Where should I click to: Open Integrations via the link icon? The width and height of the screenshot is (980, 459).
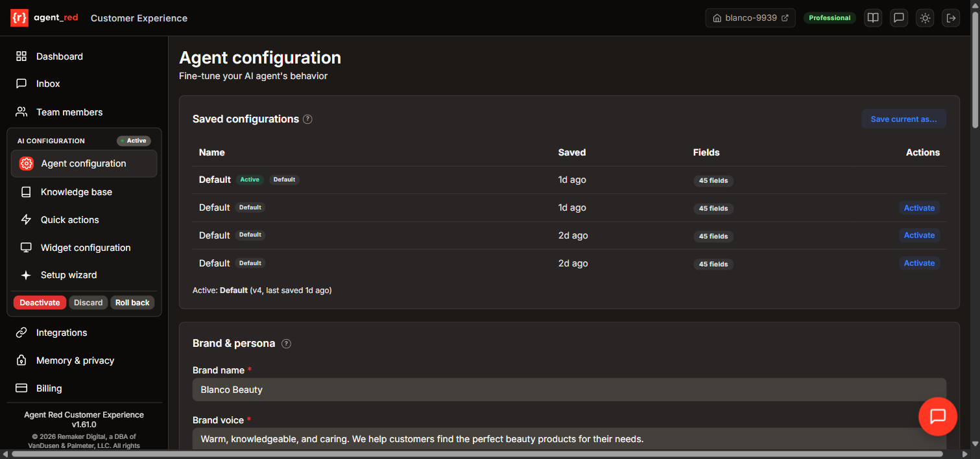point(21,333)
